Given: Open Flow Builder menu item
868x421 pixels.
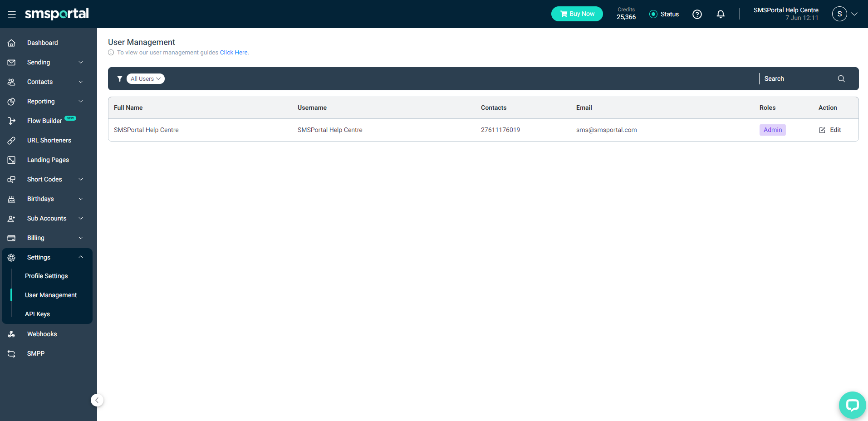Looking at the screenshot, I should 44,121.
